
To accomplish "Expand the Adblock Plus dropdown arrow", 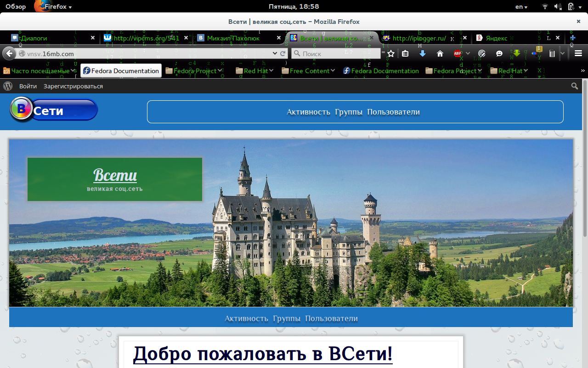I will pos(468,54).
